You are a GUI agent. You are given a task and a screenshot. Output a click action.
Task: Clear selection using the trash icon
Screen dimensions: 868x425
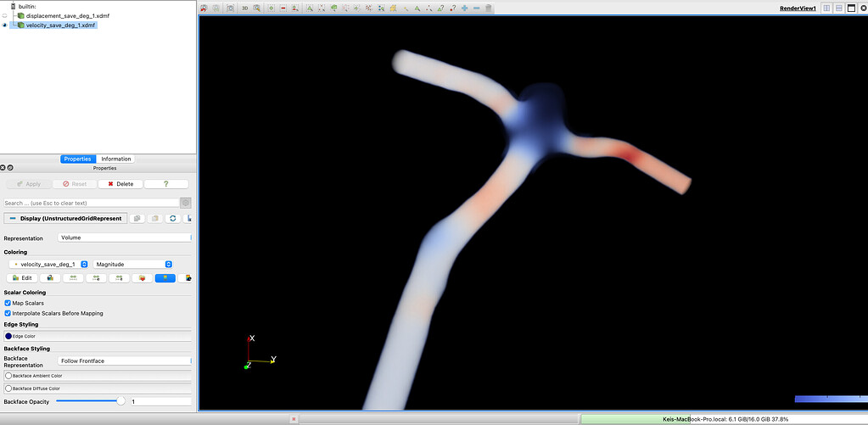coord(488,8)
